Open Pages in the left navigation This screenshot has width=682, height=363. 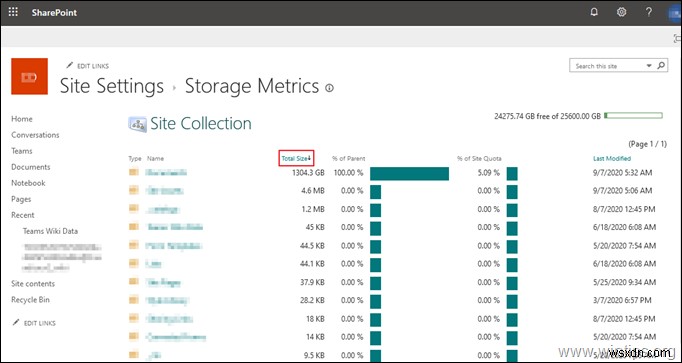coord(21,199)
